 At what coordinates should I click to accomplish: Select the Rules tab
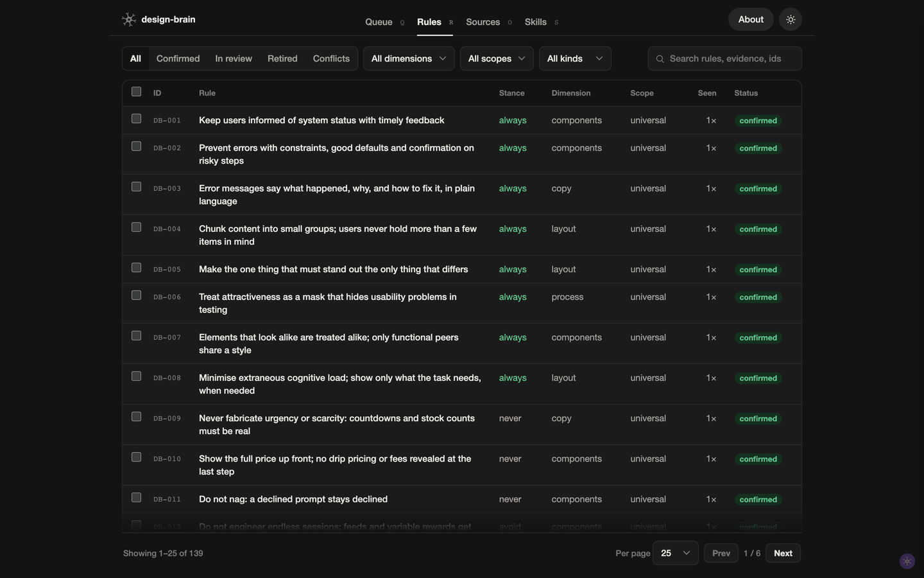[435, 22]
